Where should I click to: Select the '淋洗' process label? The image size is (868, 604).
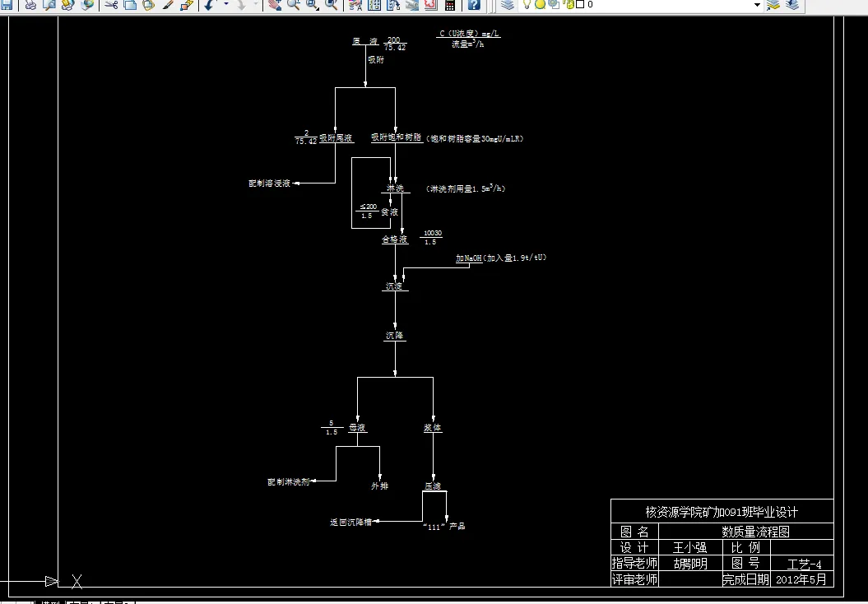tap(395, 188)
